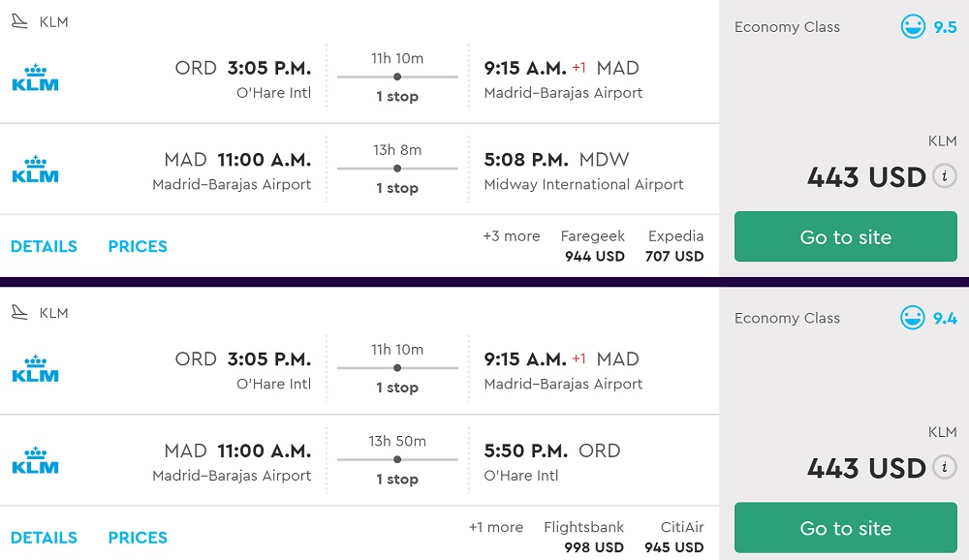Click the airplane seat icon in second result header
The width and height of the screenshot is (969, 560).
19,312
